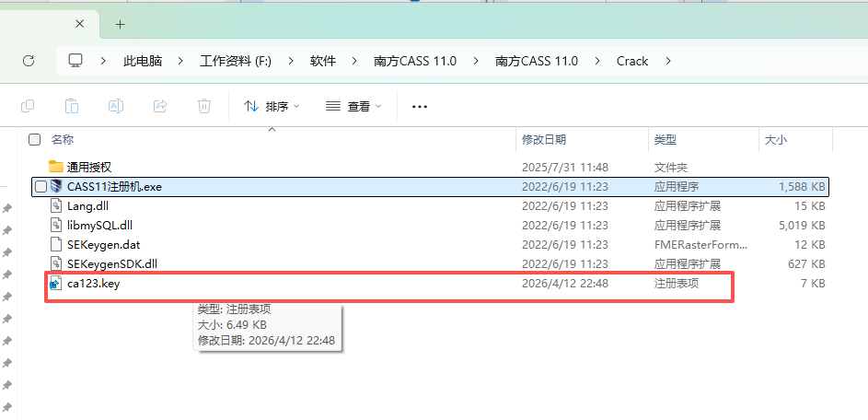This screenshot has width=868, height=420.
Task: Open the 通用授权 folder icon
Action: click(x=56, y=167)
